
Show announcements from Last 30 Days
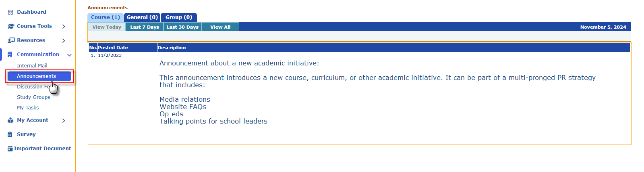182,27
